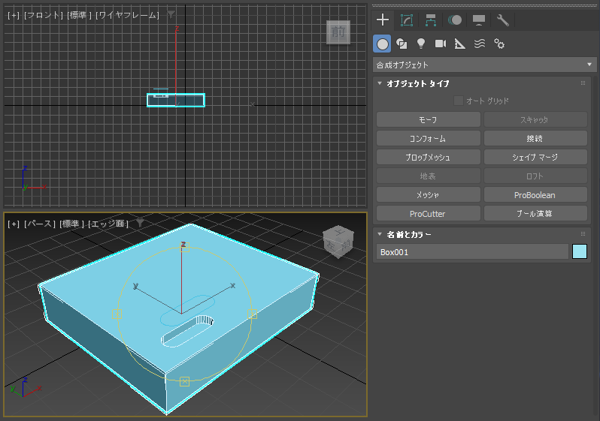This screenshot has height=421, width=600.
Task: Open the Create command panel tab
Action: tap(383, 20)
